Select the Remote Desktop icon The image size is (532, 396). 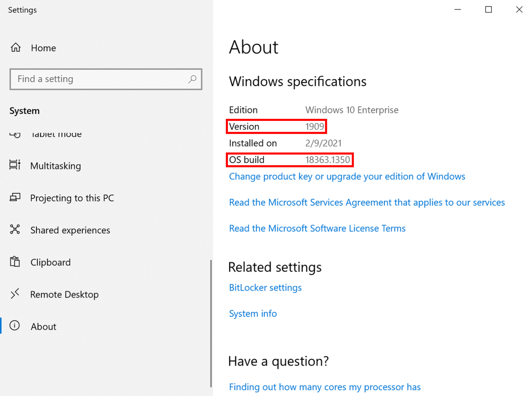coord(15,294)
